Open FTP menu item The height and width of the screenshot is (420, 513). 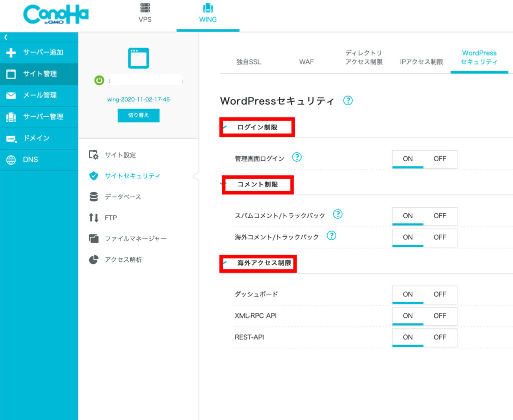[x=111, y=218]
